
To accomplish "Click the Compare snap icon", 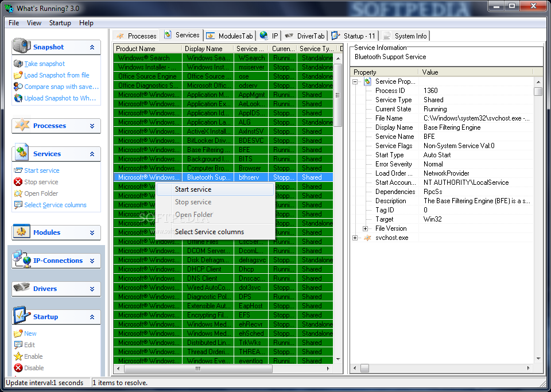I will pyautogui.click(x=18, y=87).
